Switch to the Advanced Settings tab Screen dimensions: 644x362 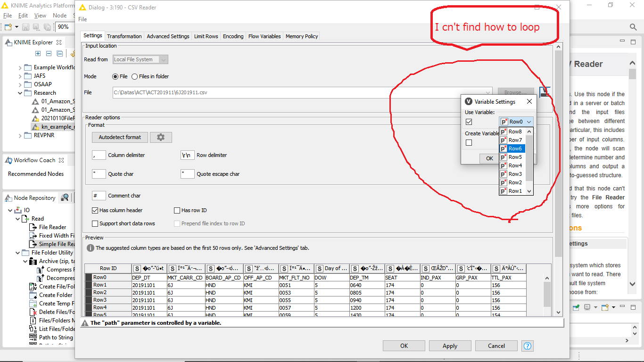point(168,36)
